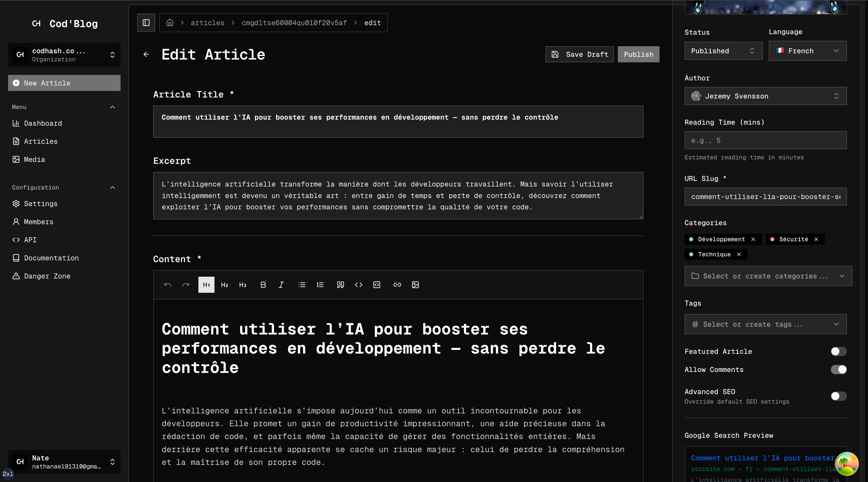Screen dimensions: 868x482
Task: Click the undo arrow in editor
Action: (x=168, y=285)
